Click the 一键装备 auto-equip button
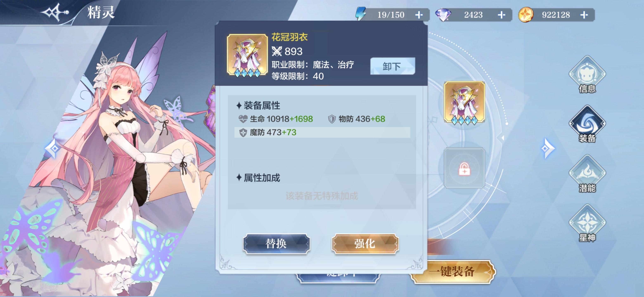The height and width of the screenshot is (297, 644). tap(452, 271)
